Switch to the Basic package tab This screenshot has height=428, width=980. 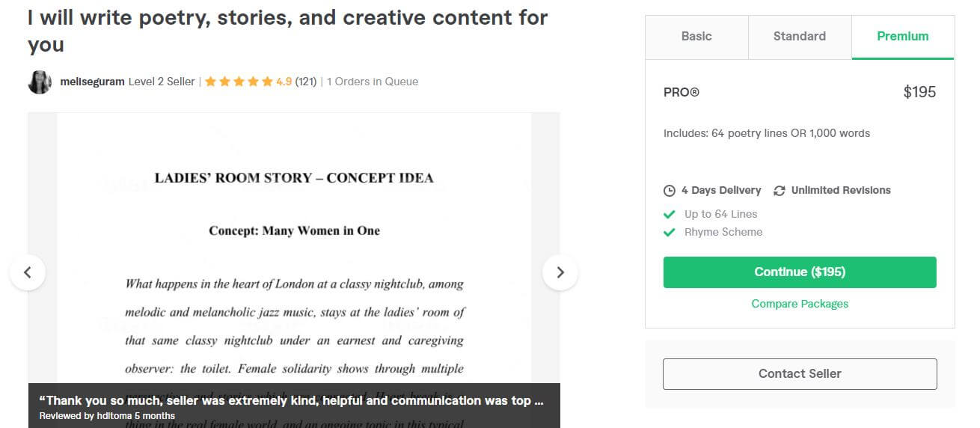click(x=696, y=37)
